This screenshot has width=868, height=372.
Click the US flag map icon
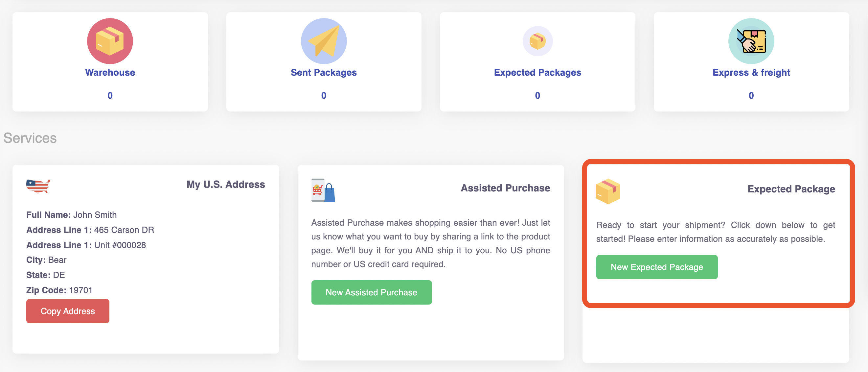coord(38,186)
